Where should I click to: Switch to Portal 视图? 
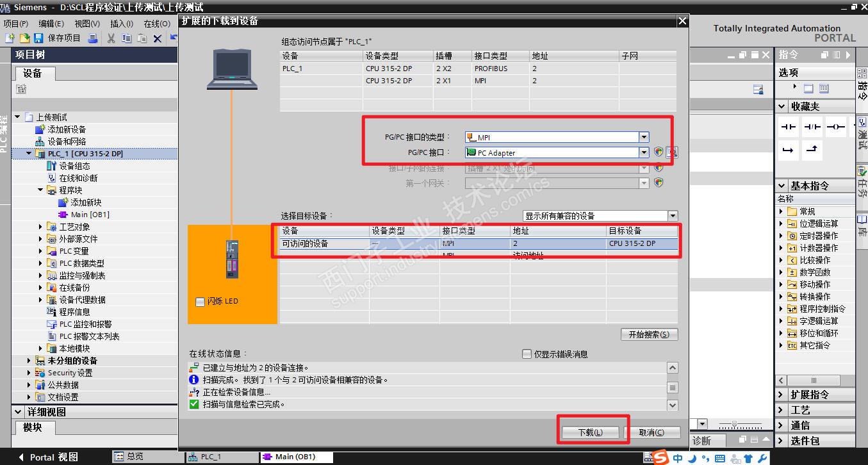48,457
